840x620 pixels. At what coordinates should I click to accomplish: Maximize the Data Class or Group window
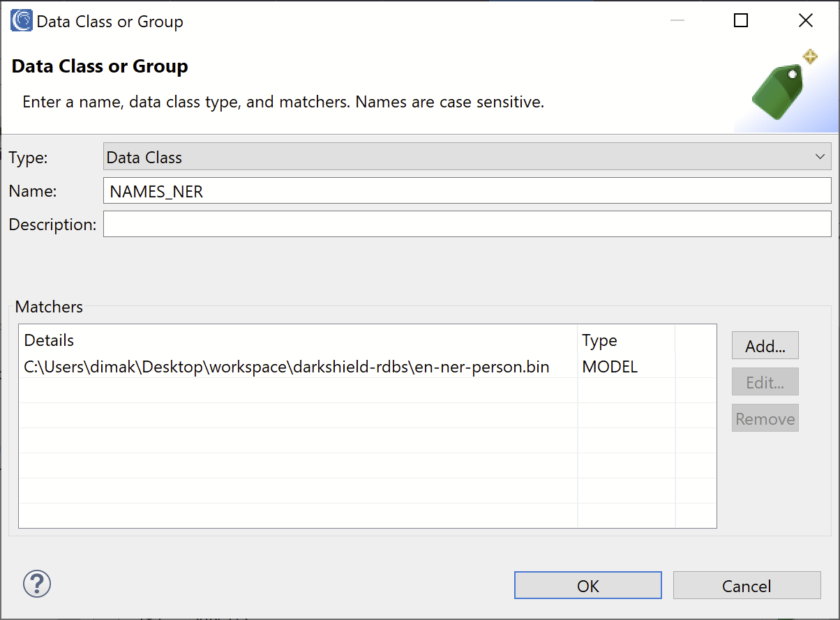point(741,21)
